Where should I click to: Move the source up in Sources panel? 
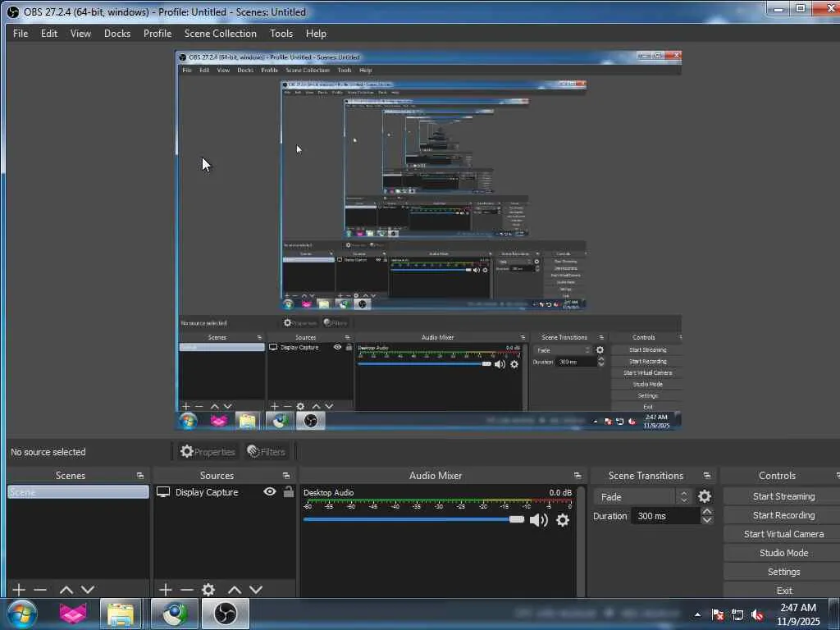(235, 590)
